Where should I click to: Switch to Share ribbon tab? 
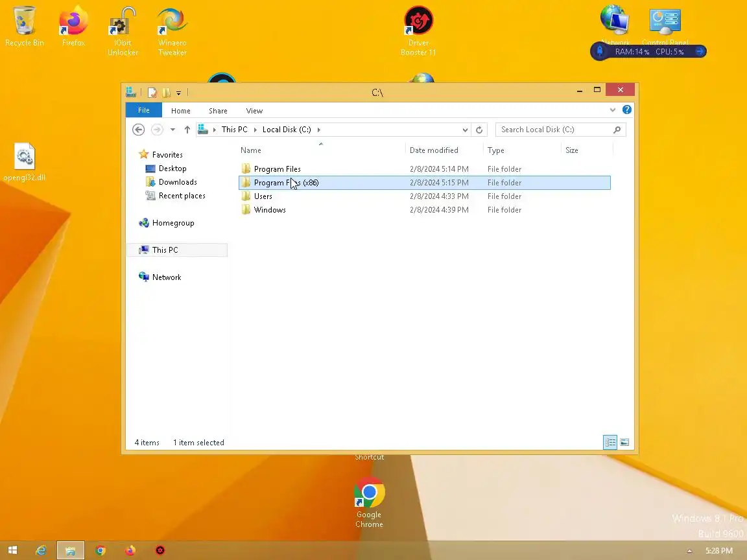[218, 110]
